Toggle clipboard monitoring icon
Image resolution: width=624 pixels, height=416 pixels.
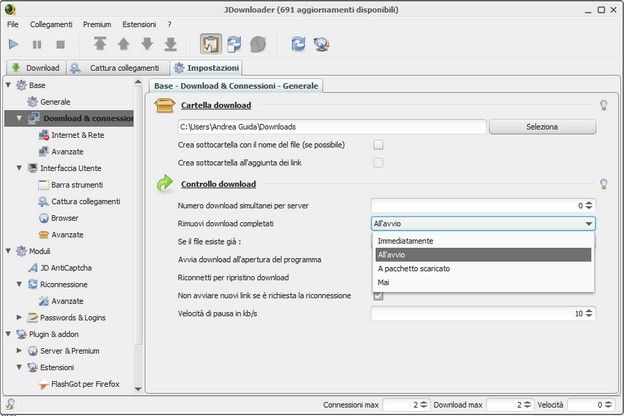click(x=211, y=44)
